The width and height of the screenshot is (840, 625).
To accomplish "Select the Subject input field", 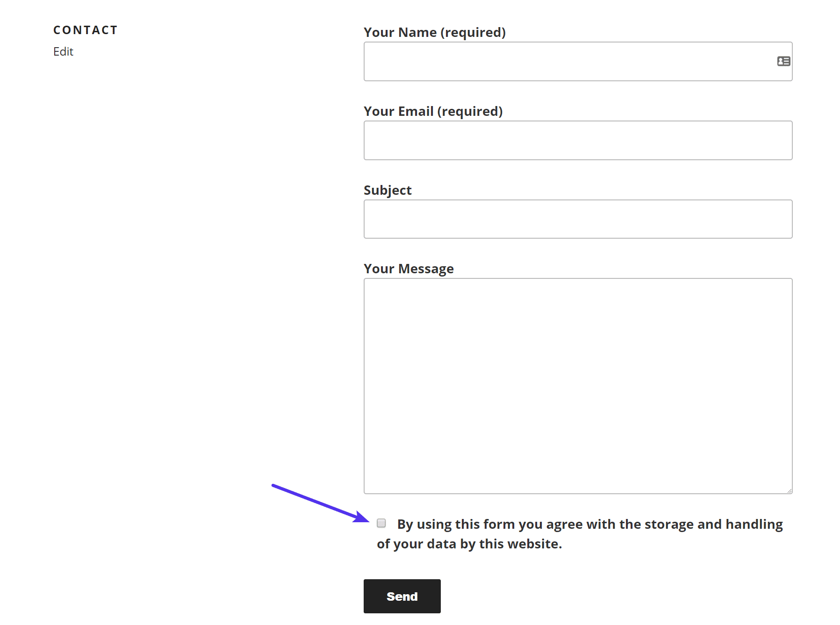I will pos(578,219).
